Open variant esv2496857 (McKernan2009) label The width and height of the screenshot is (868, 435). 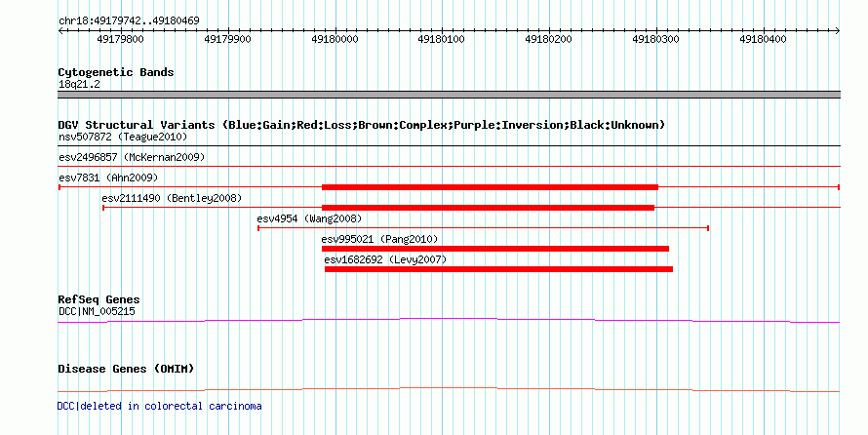point(132,157)
